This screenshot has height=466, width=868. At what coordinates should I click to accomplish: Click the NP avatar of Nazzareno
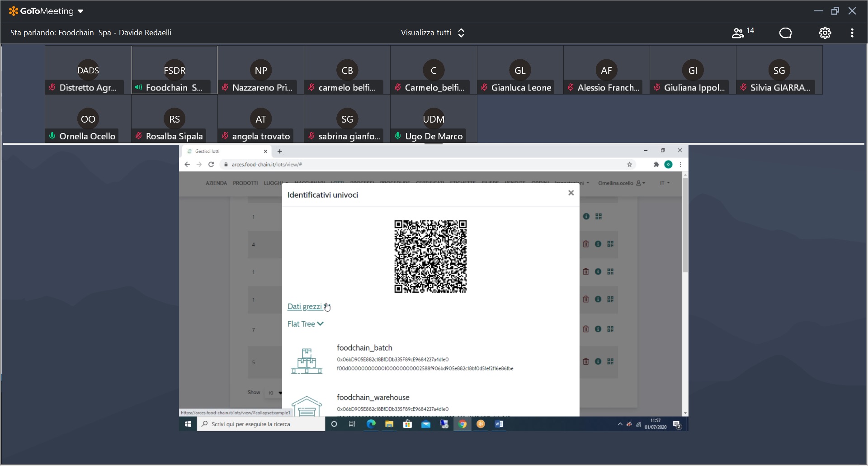[x=261, y=70]
